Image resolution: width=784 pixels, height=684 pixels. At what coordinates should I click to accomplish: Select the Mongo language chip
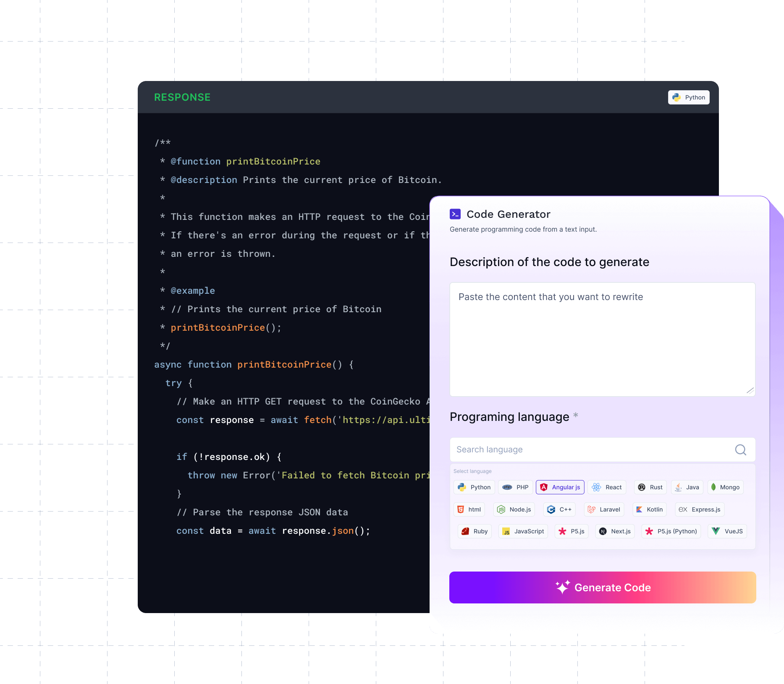point(725,487)
